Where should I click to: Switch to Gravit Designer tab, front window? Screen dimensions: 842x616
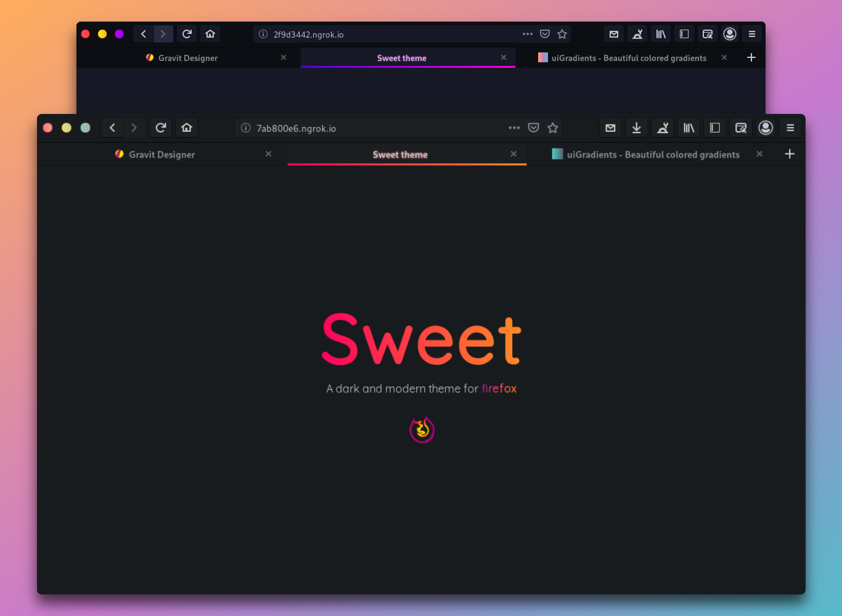click(x=161, y=154)
